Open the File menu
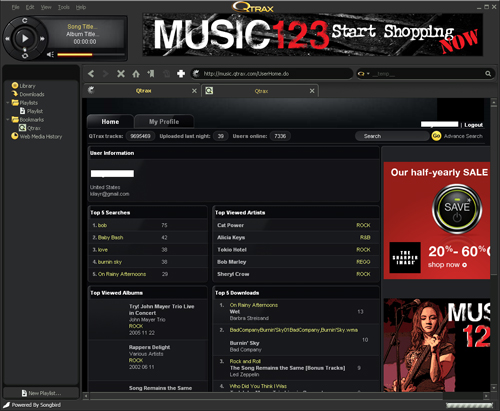The height and width of the screenshot is (411, 500). 15,7
